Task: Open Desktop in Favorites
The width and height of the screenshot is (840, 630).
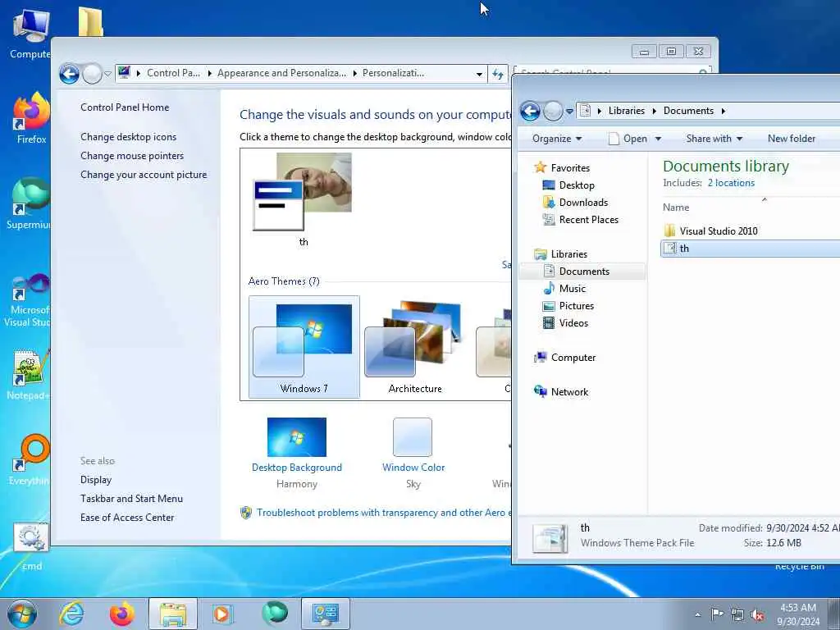Action: (577, 185)
